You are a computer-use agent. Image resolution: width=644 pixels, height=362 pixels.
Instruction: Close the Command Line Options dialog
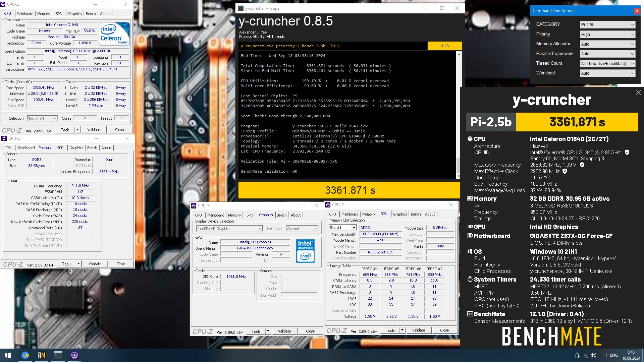[637, 11]
